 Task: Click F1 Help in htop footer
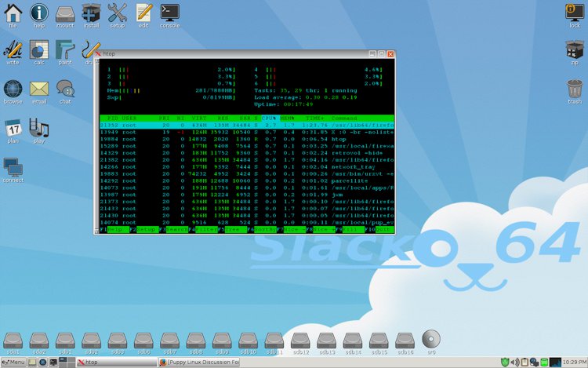click(114, 230)
